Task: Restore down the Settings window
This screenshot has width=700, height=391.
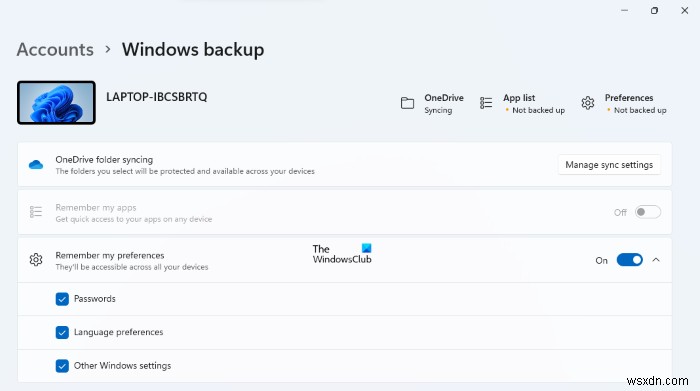Action: pos(654,10)
